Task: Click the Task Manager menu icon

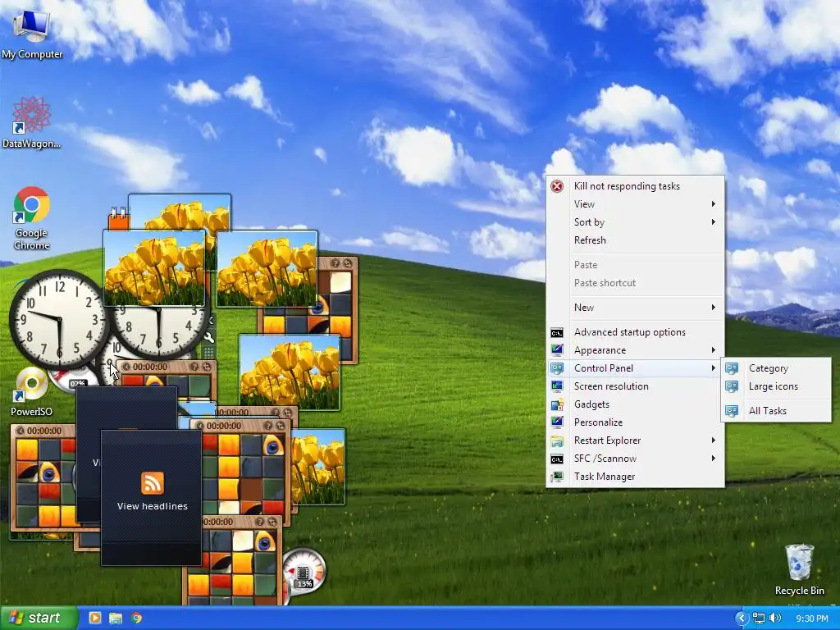Action: click(x=557, y=477)
